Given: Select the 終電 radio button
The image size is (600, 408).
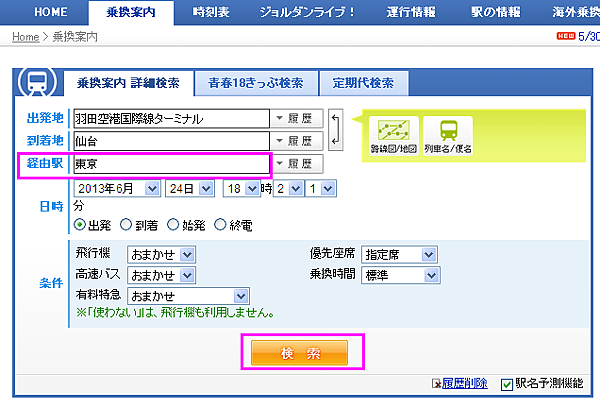Looking at the screenshot, I should tap(220, 225).
